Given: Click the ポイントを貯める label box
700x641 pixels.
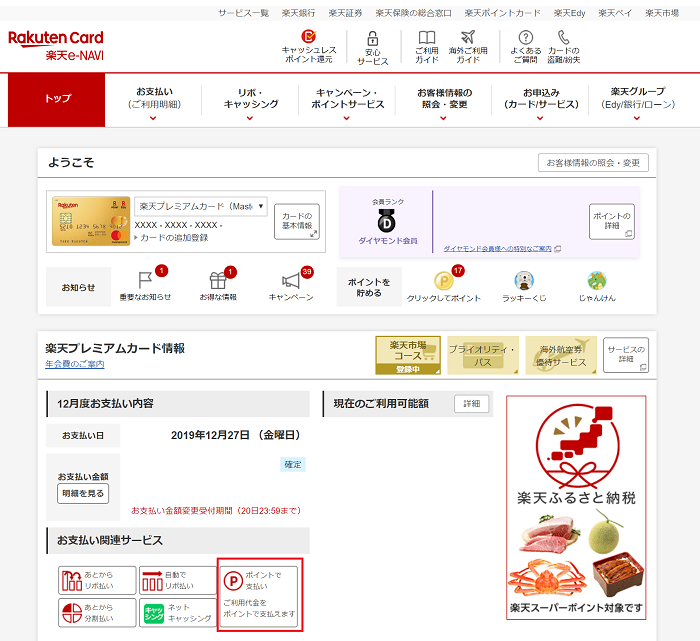Looking at the screenshot, I should (x=369, y=287).
